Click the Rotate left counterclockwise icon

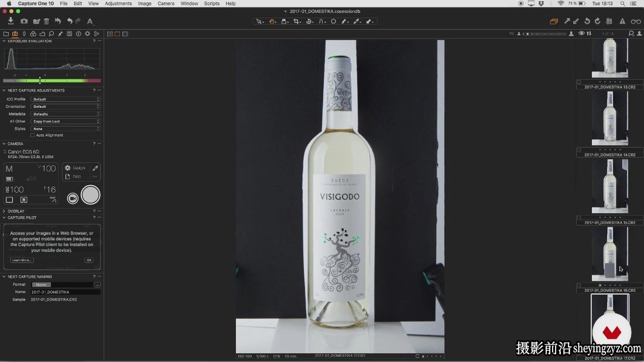[x=587, y=21]
